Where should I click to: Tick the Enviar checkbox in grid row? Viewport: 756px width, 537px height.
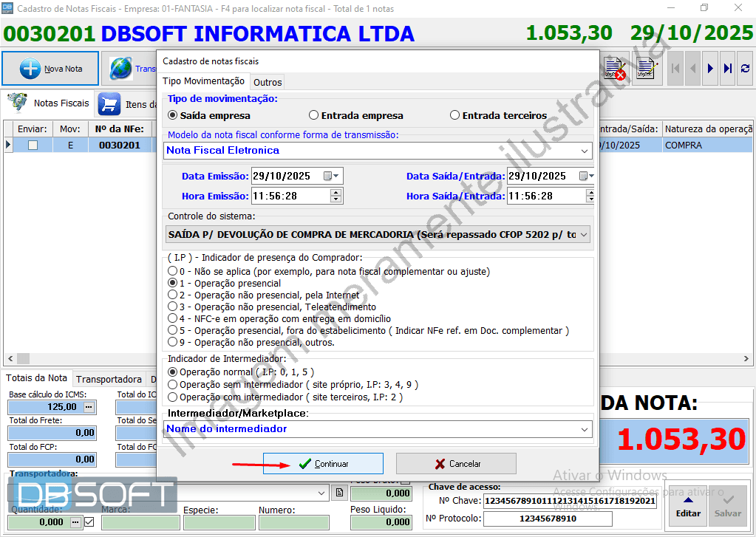33,146
